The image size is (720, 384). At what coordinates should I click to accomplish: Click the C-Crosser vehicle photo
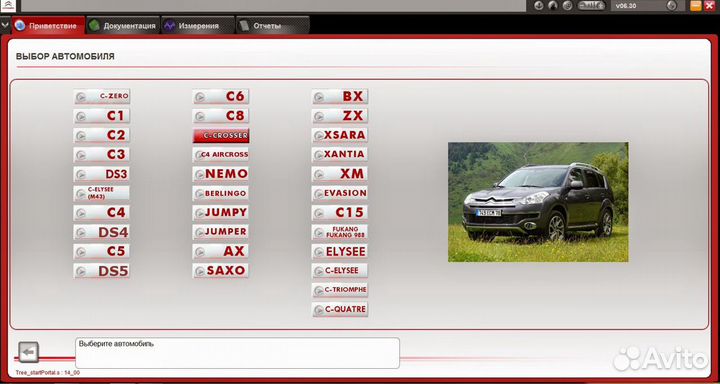pyautogui.click(x=538, y=202)
